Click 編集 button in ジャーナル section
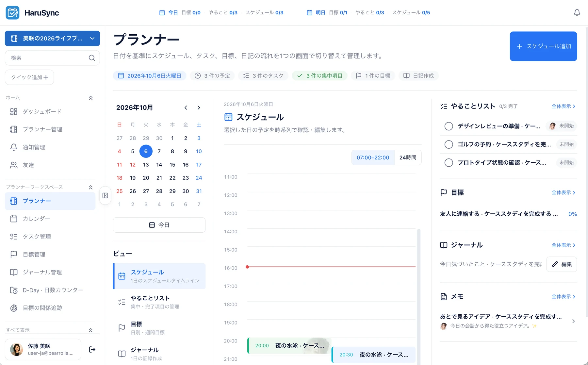This screenshot has width=588, height=365. [x=562, y=264]
